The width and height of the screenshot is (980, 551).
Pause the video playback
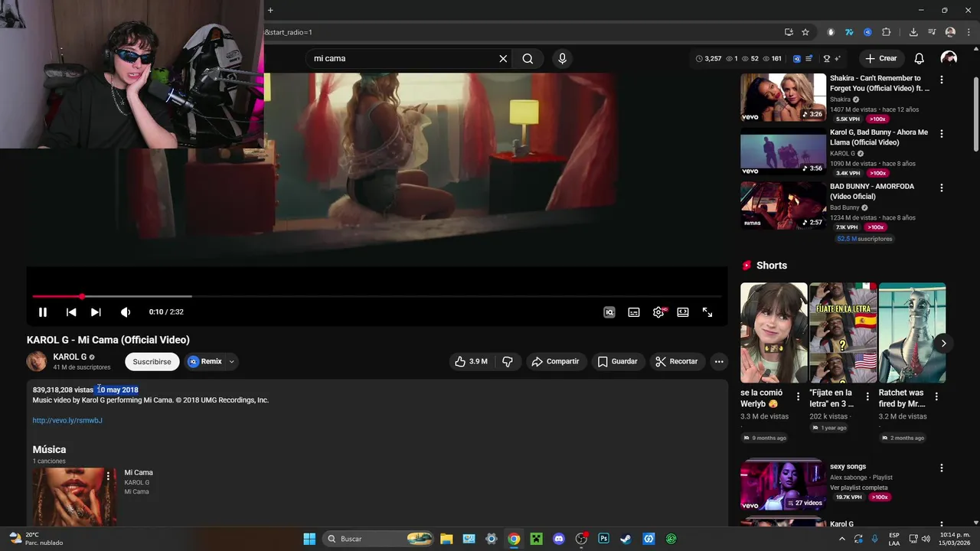(43, 312)
